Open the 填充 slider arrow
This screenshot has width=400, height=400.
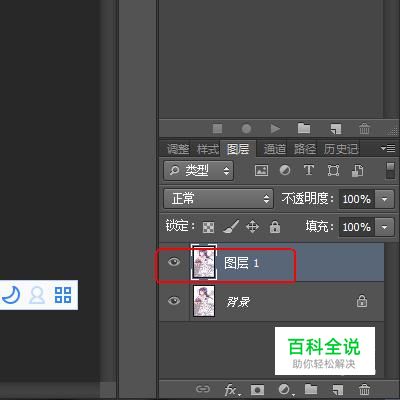384,227
